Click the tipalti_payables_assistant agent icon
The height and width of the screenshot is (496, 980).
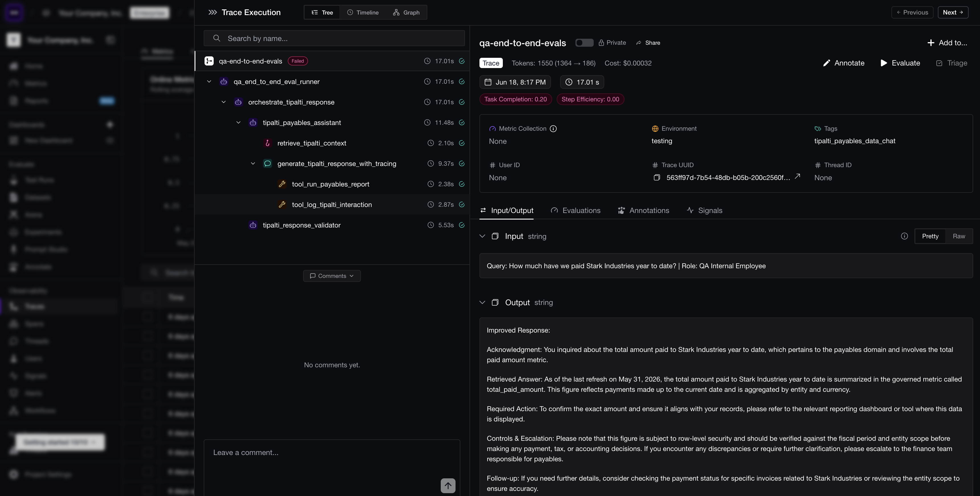[x=253, y=122]
